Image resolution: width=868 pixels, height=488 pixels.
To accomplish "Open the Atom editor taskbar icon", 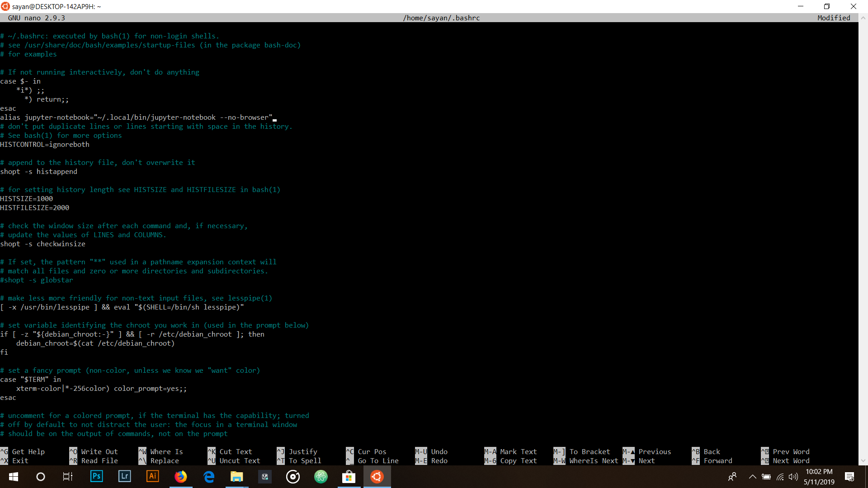I will (321, 476).
